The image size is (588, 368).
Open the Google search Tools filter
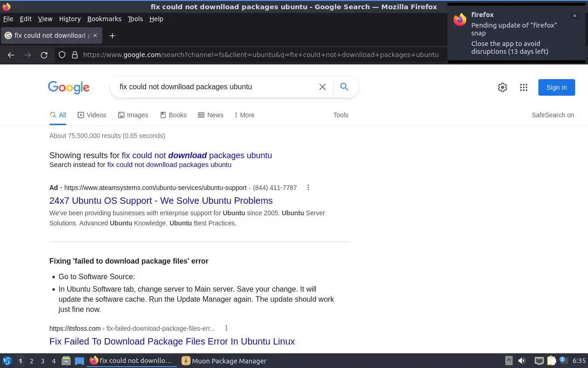coord(341,115)
